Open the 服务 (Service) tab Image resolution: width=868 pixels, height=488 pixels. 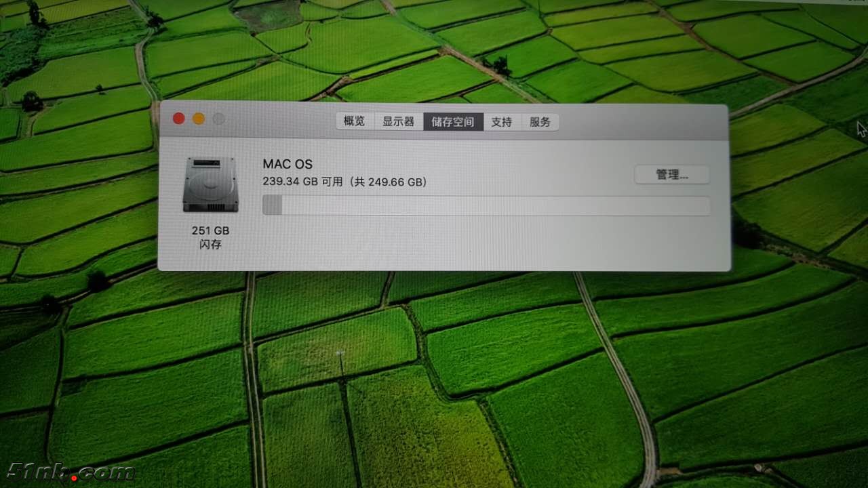[x=539, y=122]
